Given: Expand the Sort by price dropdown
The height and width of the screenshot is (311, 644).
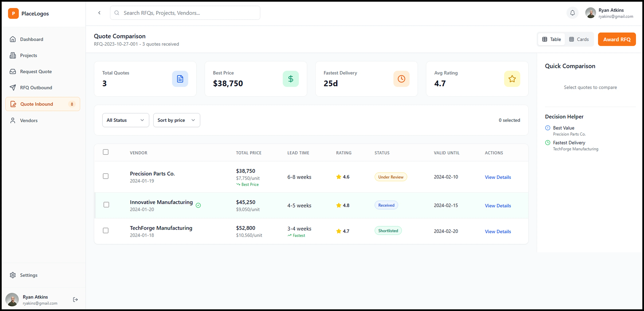Looking at the screenshot, I should point(176,120).
